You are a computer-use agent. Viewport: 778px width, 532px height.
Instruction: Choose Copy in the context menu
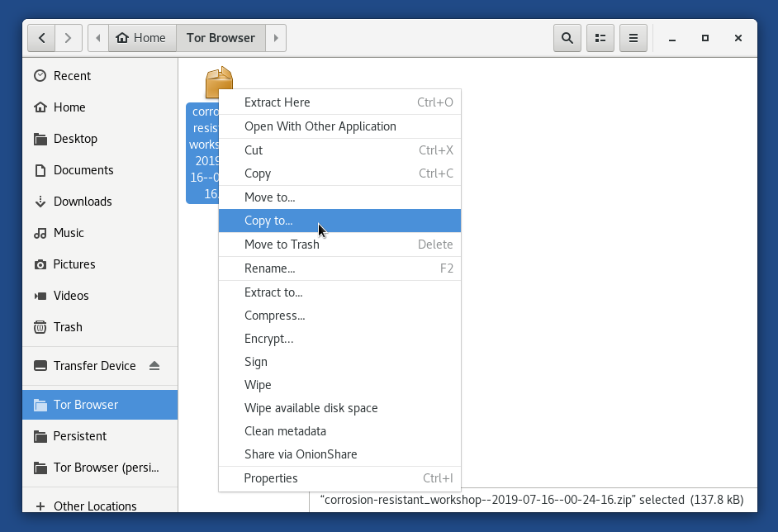pos(340,173)
